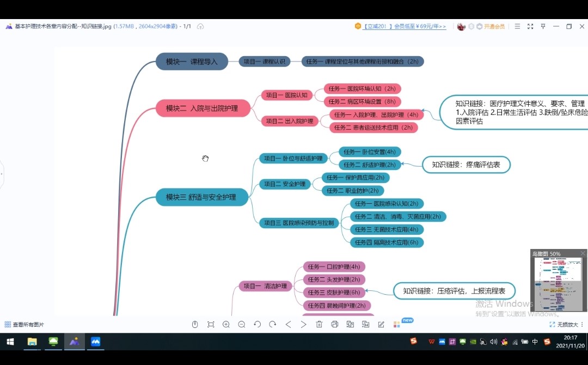Go to the previous image arrow

(x=289, y=325)
